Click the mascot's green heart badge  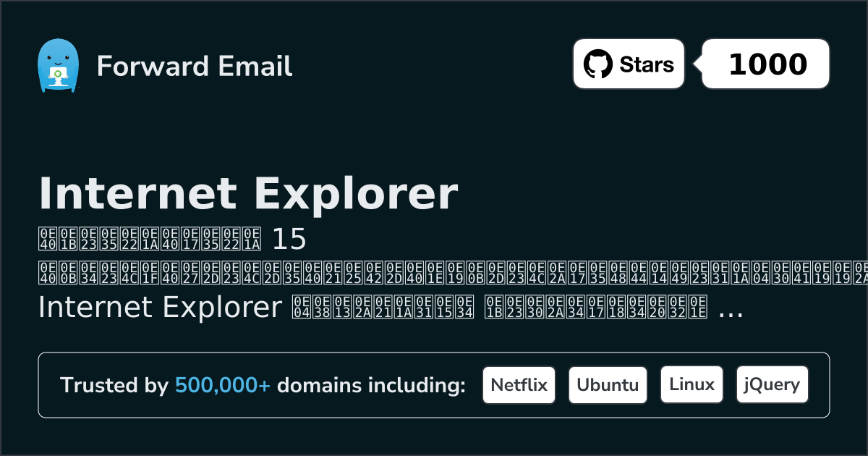(x=56, y=72)
